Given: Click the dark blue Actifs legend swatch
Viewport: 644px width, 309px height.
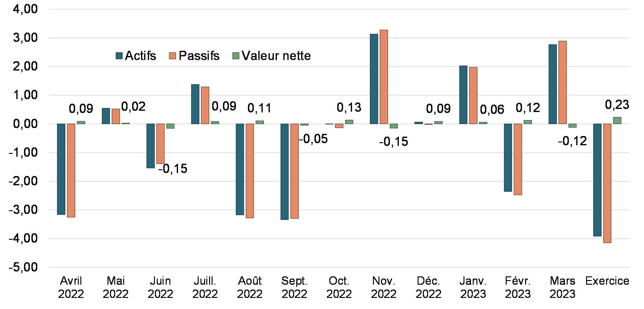Looking at the screenshot, I should (x=119, y=56).
